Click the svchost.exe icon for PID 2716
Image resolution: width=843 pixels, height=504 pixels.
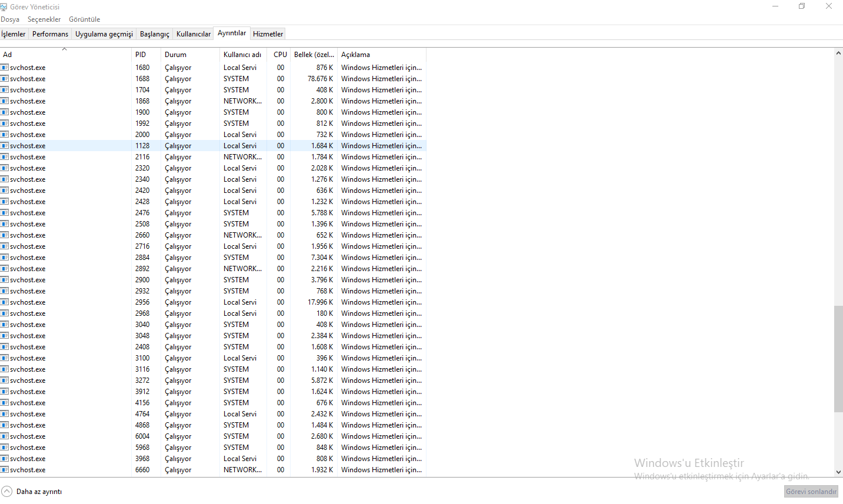5,246
